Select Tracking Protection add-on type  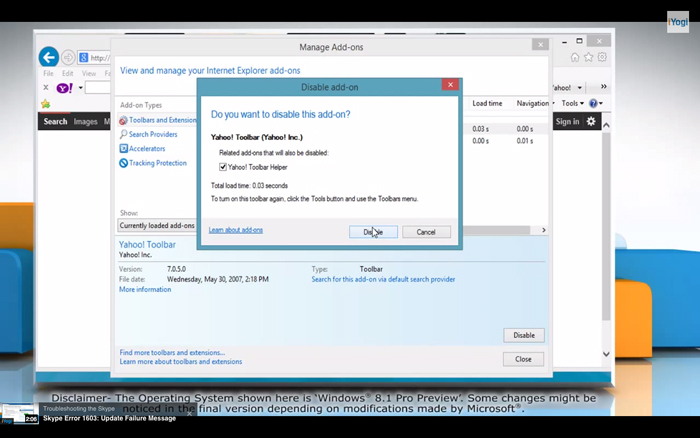(157, 163)
